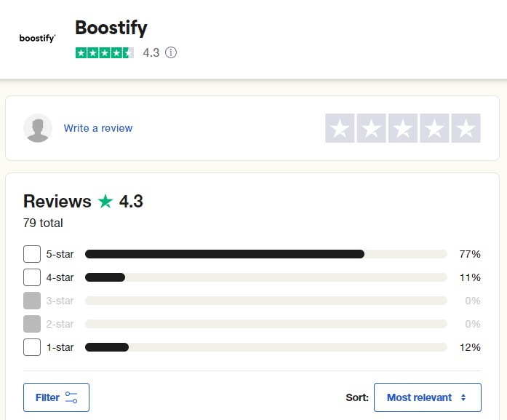Click the user avatar placeholder

[x=38, y=128]
